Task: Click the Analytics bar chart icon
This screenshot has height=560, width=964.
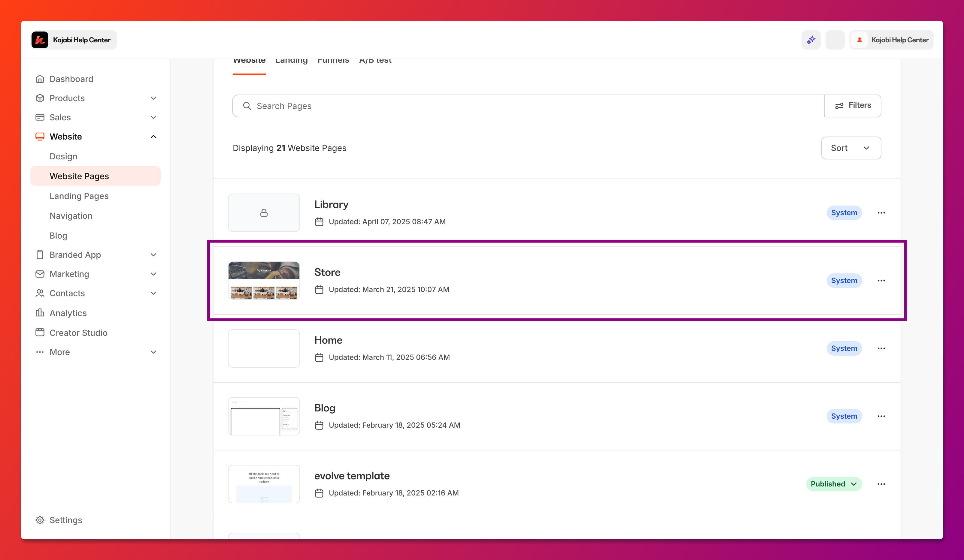Action: point(40,313)
